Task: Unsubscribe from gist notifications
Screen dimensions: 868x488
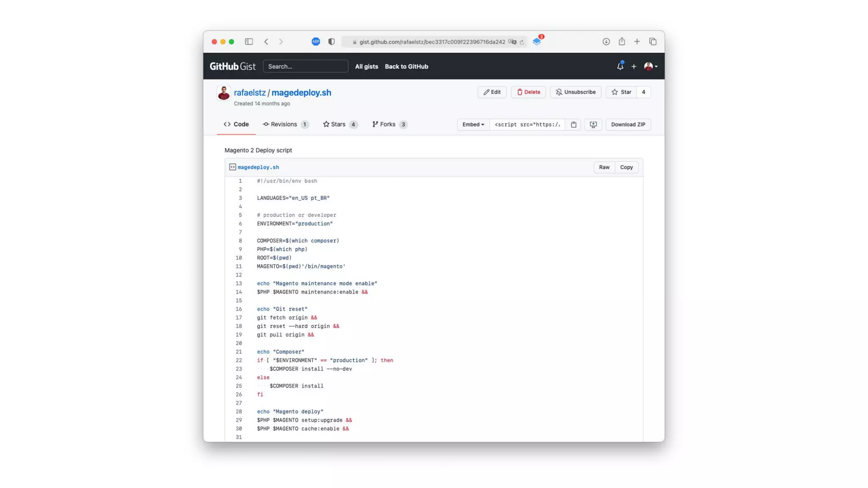Action: pyautogui.click(x=576, y=92)
